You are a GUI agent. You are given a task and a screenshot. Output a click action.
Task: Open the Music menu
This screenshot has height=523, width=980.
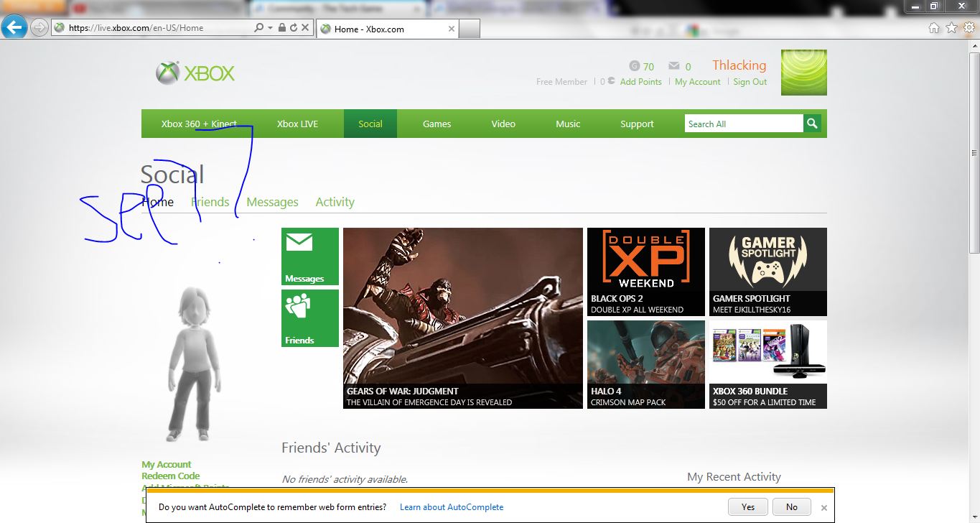568,124
